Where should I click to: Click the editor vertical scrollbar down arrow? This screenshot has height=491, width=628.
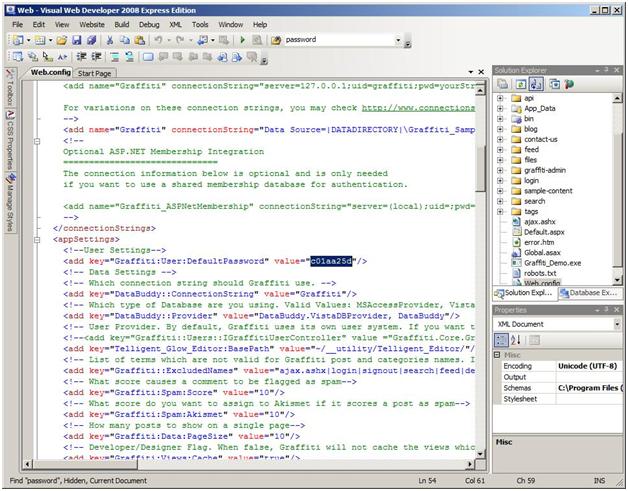click(480, 454)
